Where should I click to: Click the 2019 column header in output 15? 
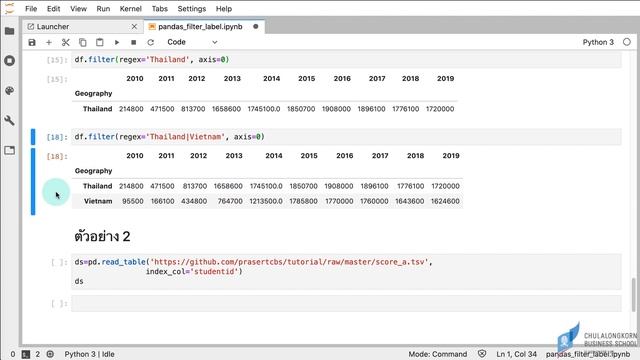[x=445, y=78]
